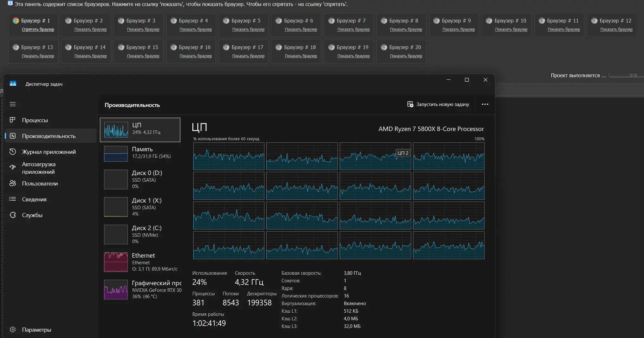Select the ЦП performance graph item
The width and height of the screenshot is (644, 338).
(140, 130)
